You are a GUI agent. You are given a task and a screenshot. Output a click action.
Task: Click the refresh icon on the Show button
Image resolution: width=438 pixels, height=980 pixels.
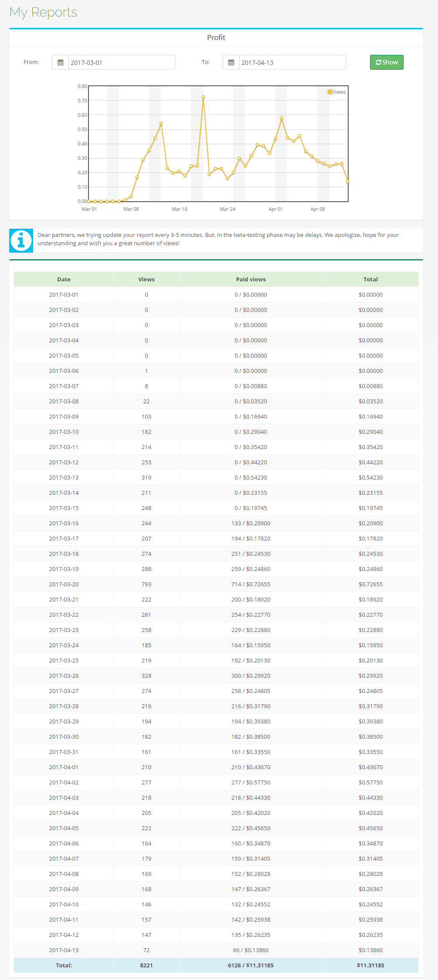[x=378, y=62]
